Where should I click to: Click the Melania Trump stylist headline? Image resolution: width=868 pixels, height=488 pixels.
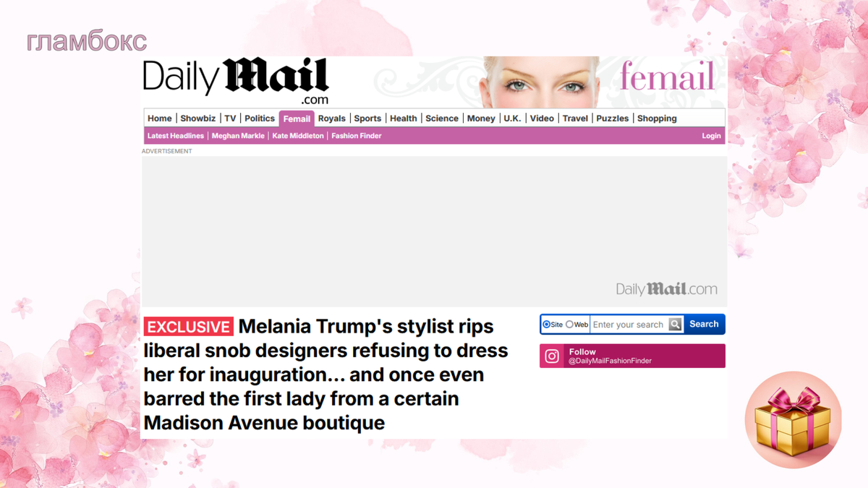pyautogui.click(x=325, y=374)
